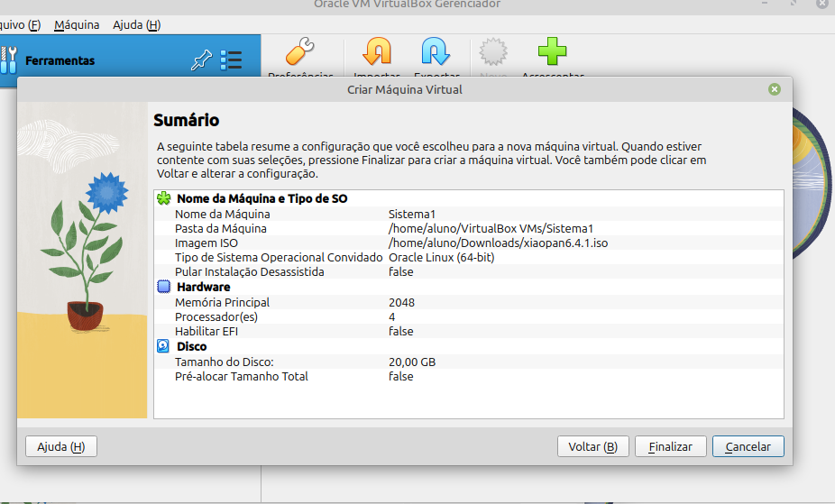Open the Ajuda menu in menu bar
Image resolution: width=835 pixels, height=504 pixels.
coord(136,25)
